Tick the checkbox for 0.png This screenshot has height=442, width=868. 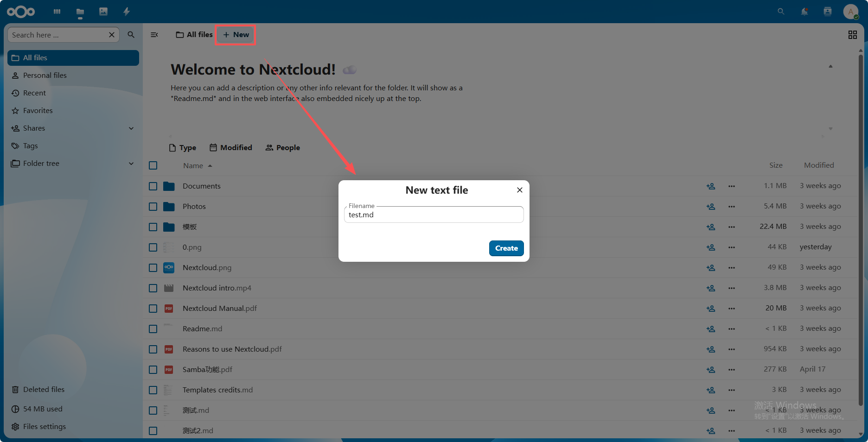click(153, 247)
